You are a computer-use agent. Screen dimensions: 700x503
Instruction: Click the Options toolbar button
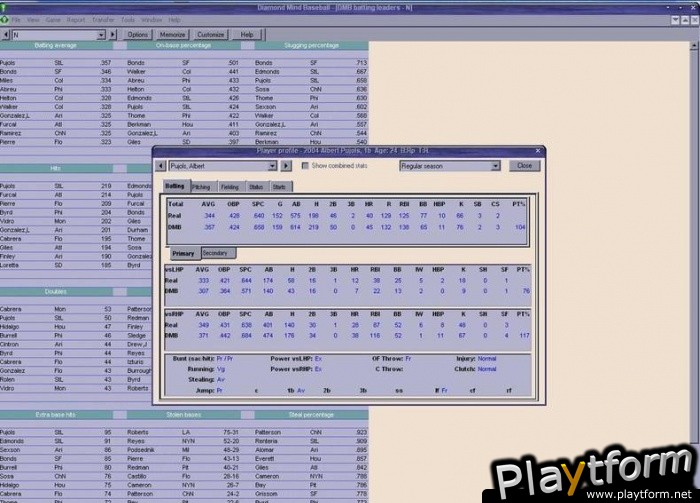tap(137, 35)
